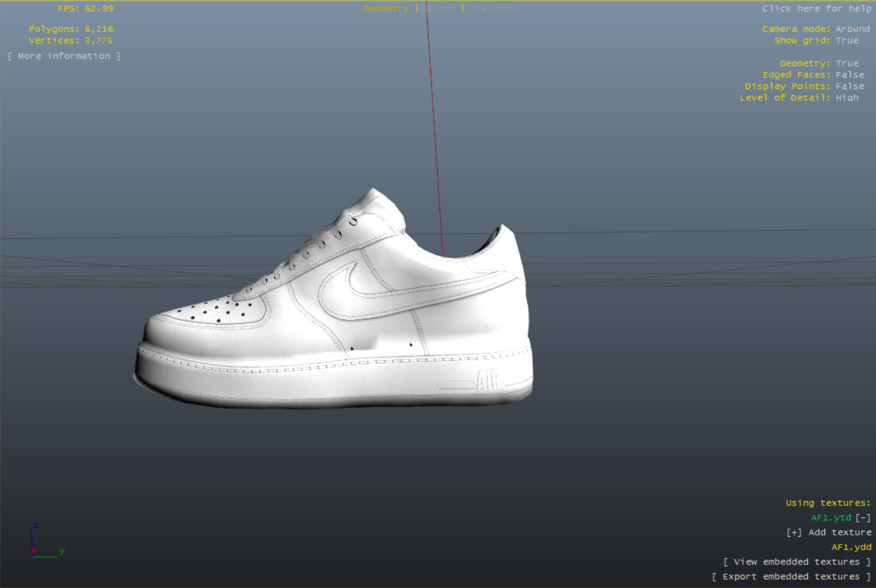The width and height of the screenshot is (876, 588).
Task: Click plus icon to Add texture
Action: 794,532
